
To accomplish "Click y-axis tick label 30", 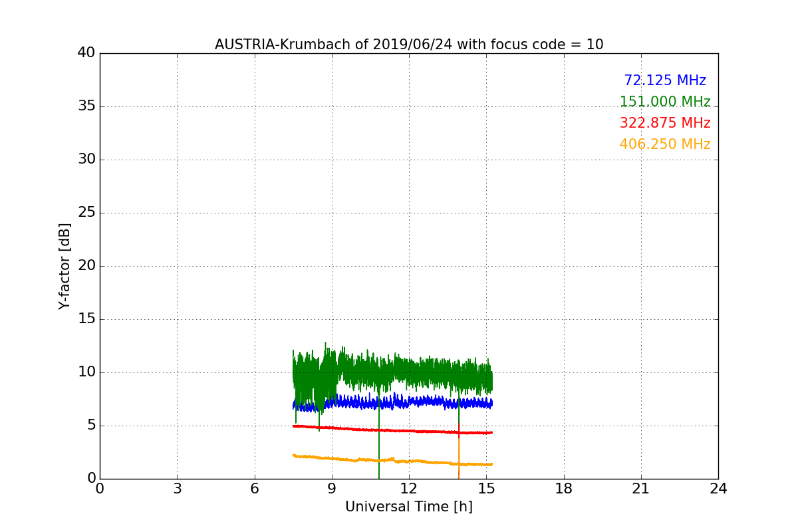I will tap(86, 160).
